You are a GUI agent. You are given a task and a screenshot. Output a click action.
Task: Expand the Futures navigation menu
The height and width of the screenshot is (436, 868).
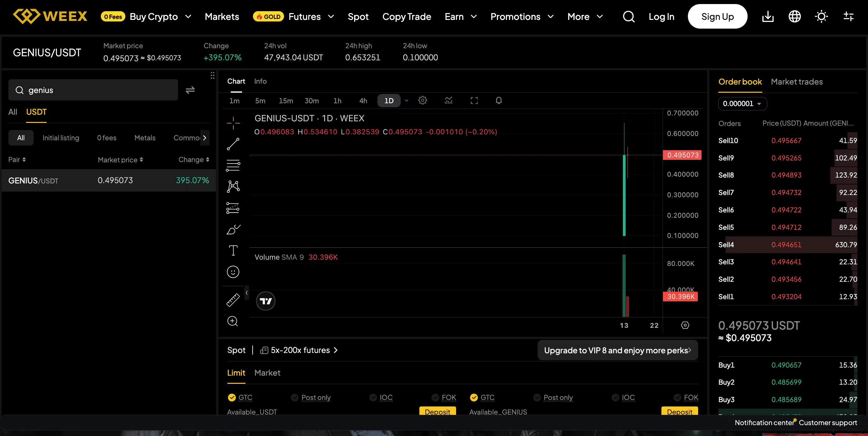pos(310,16)
